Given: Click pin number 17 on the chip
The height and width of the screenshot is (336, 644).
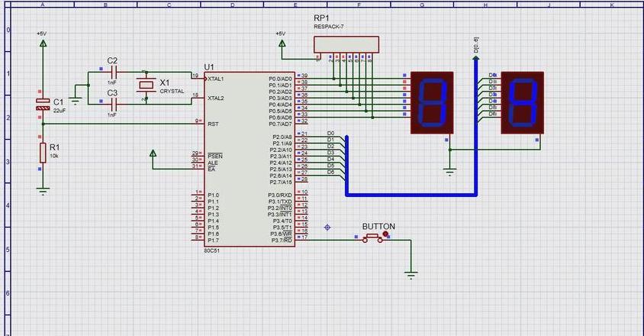Looking at the screenshot, I should click(304, 237).
